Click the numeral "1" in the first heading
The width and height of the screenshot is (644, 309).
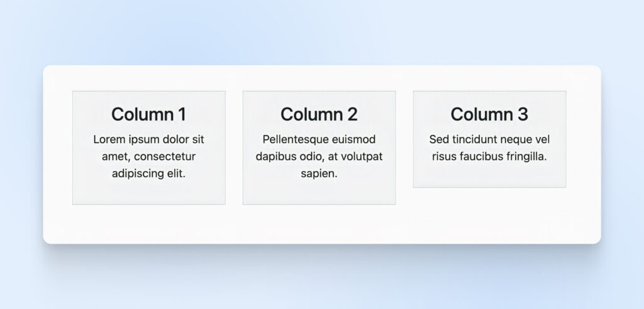tap(181, 115)
